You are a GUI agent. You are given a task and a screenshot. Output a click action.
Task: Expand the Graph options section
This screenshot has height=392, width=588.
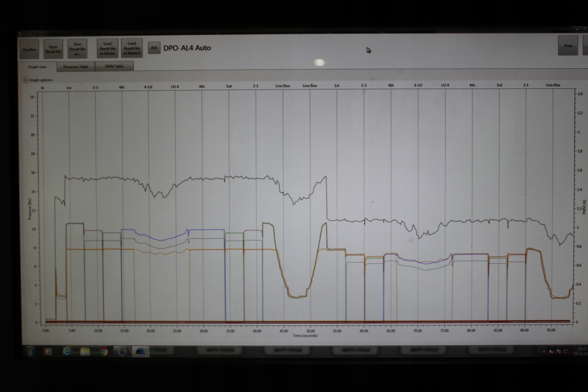[25, 80]
